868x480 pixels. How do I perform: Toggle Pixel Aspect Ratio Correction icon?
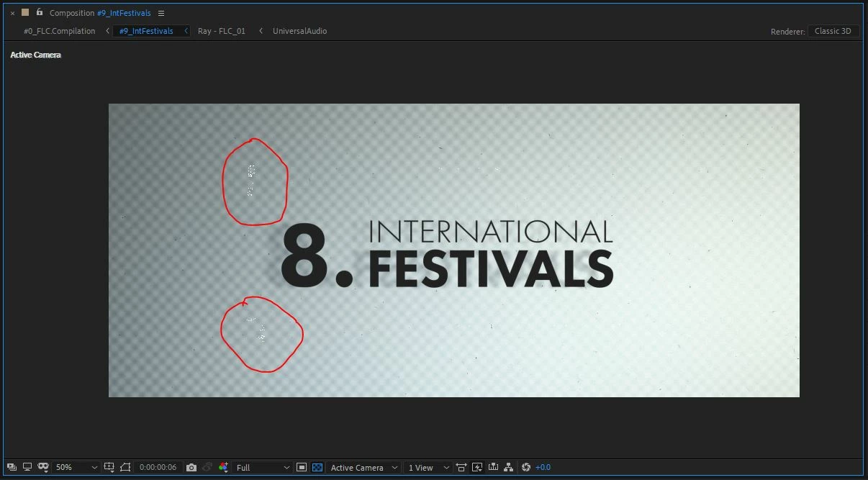tap(461, 467)
